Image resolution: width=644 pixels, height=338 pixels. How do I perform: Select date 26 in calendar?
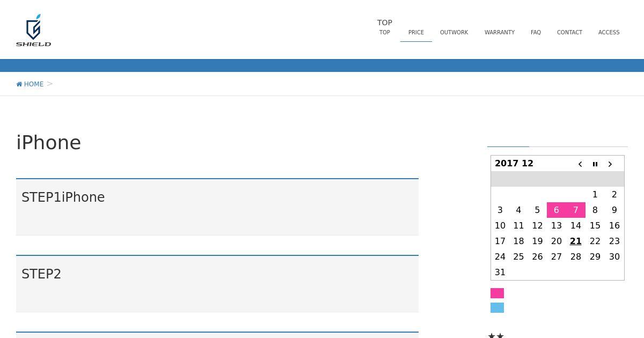click(x=537, y=256)
